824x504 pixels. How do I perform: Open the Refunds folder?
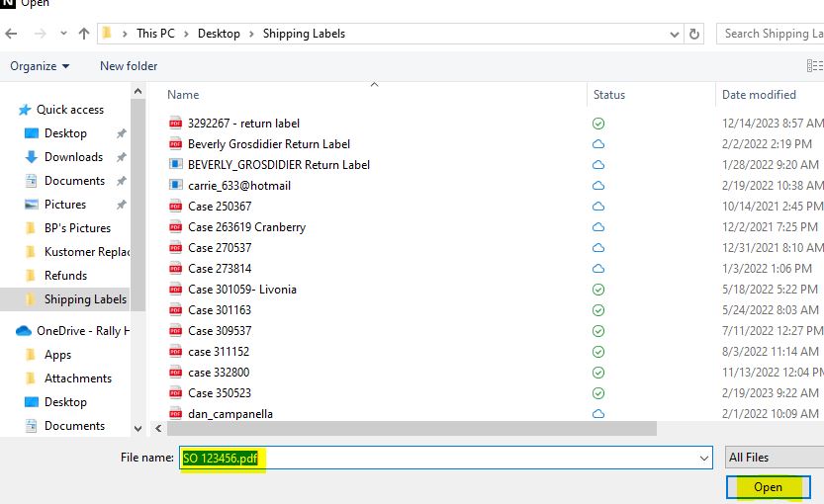coord(65,275)
